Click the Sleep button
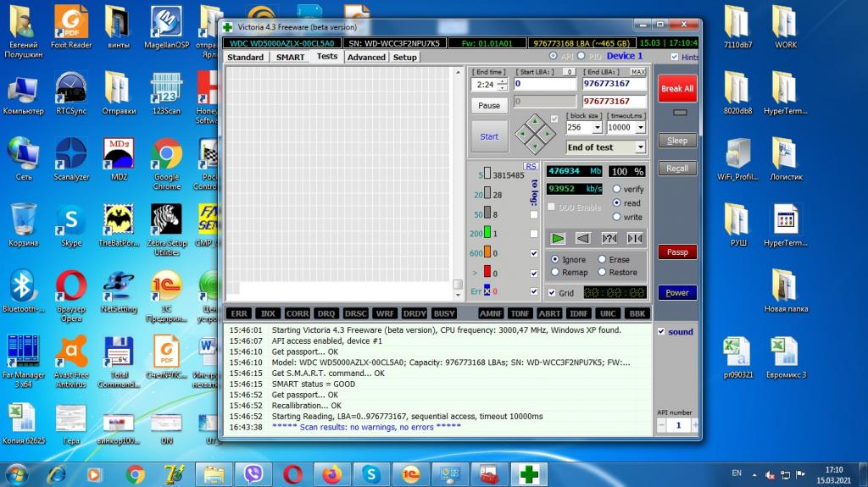The width and height of the screenshot is (868, 487). pos(677,141)
